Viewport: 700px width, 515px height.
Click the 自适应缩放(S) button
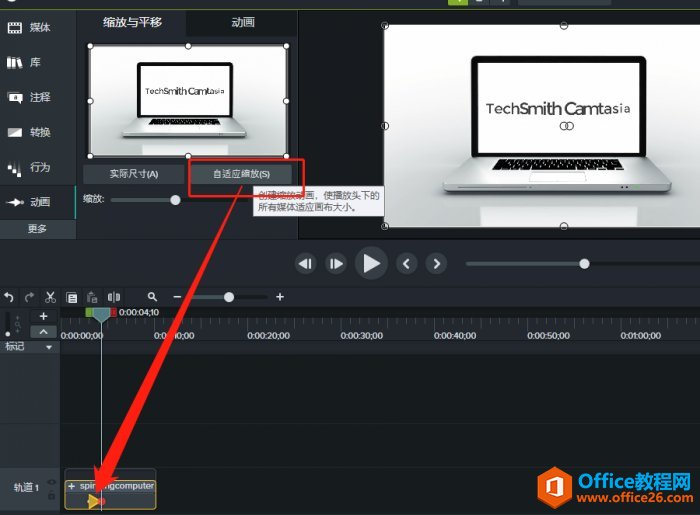coord(239,174)
